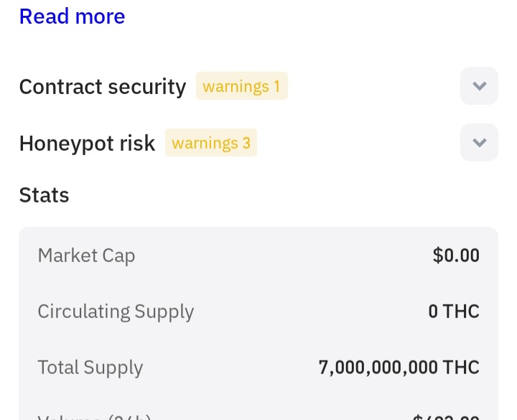The width and height of the screenshot is (517, 420).
Task: Tap the partially visible volume dollar value
Action: click(445, 417)
